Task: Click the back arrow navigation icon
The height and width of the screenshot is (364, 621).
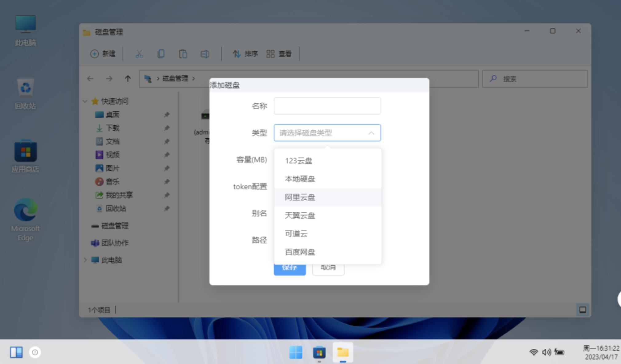Action: point(90,79)
